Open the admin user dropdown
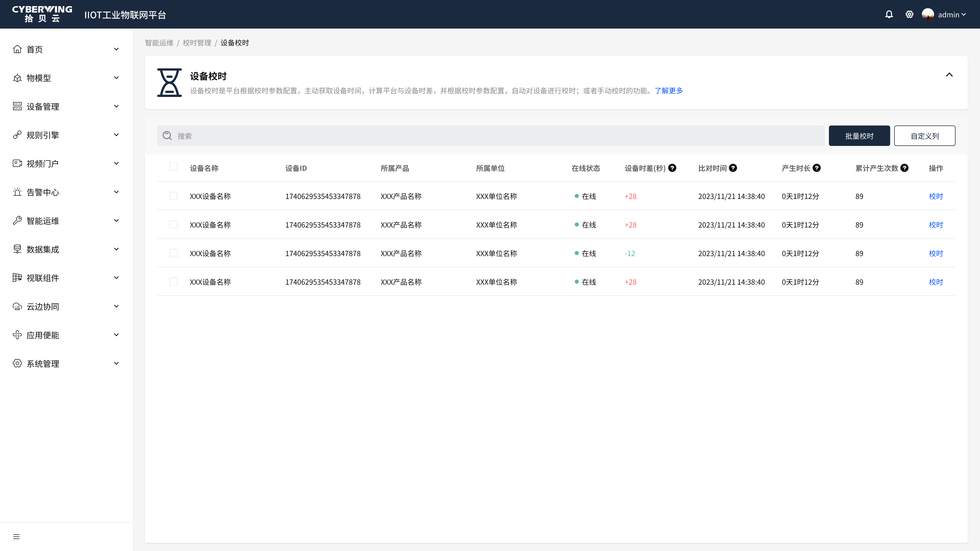Viewport: 980px width, 551px height. pyautogui.click(x=951, y=15)
